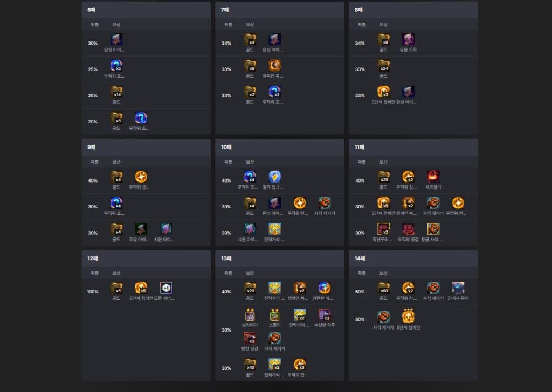
Task: Click the 재조합기 reforger icon in 11패
Action: [x=433, y=177]
